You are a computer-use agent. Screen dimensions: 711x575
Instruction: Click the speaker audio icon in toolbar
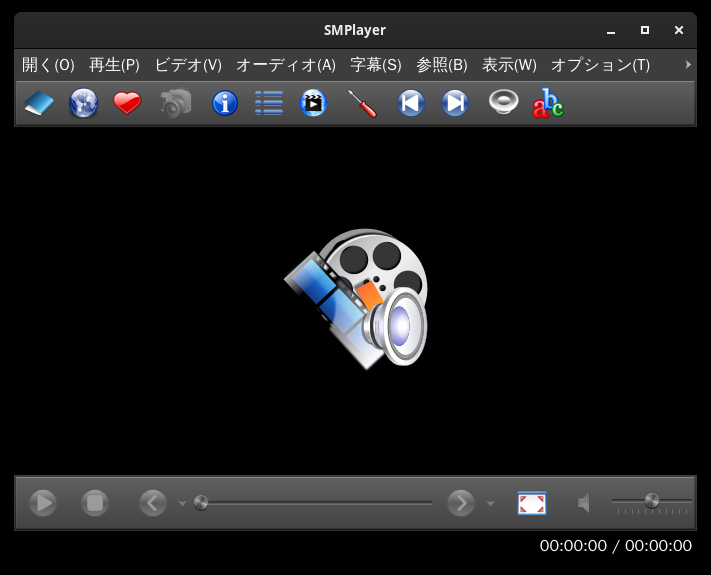504,102
